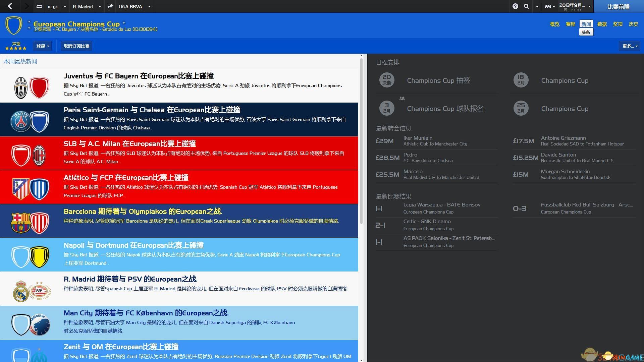
Task: Expand the w ye manager dropdown arrow
Action: tap(65, 7)
